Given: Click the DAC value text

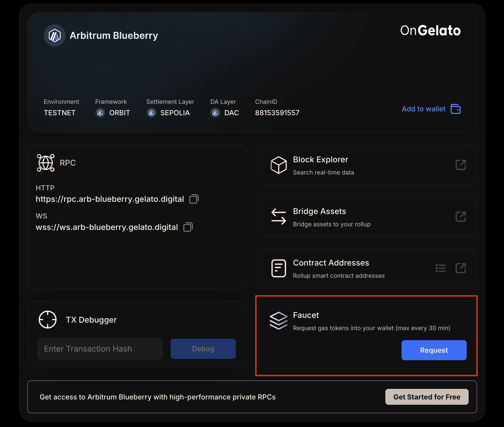Looking at the screenshot, I should (x=232, y=113).
